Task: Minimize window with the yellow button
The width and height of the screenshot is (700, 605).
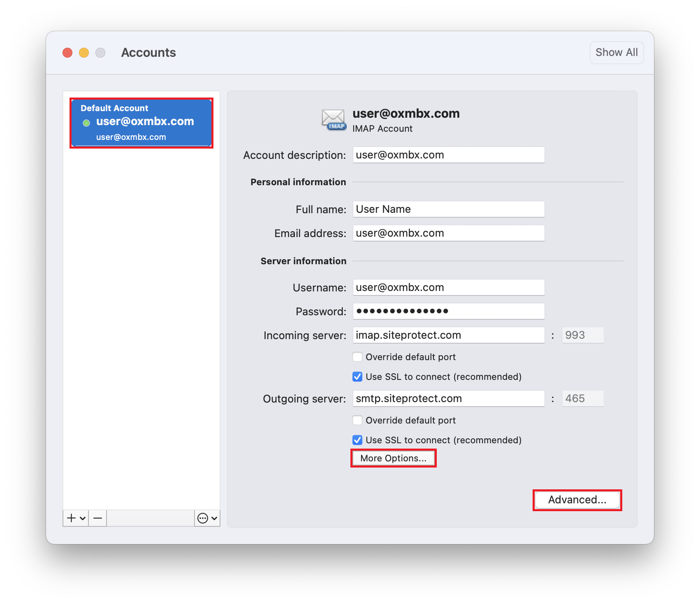Action: pyautogui.click(x=84, y=53)
